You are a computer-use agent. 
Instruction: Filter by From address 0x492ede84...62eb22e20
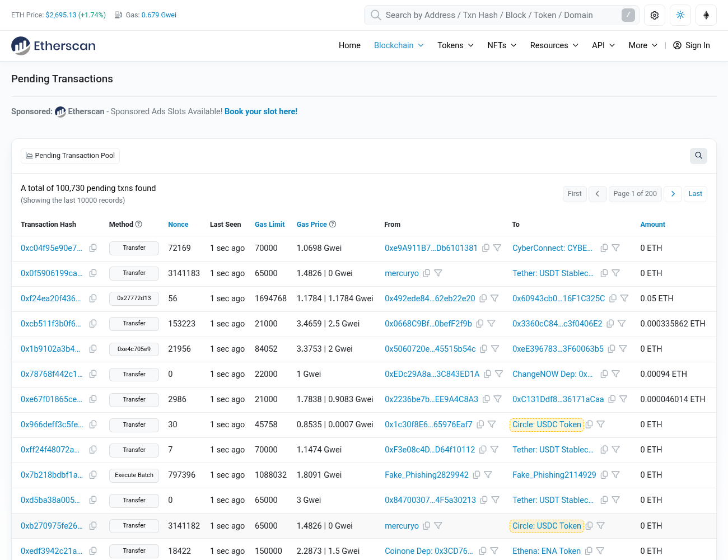(x=494, y=298)
